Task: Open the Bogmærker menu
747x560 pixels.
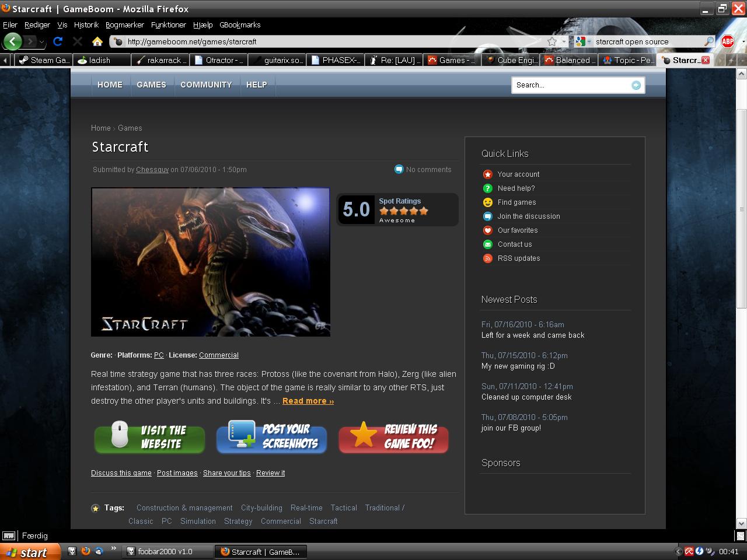Action: (x=124, y=25)
